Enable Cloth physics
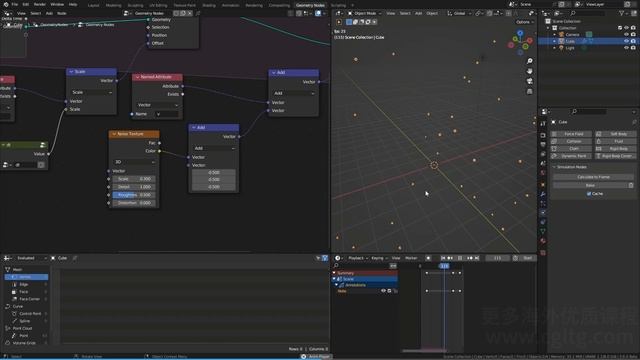This screenshot has width=640, height=360. pos(571,149)
